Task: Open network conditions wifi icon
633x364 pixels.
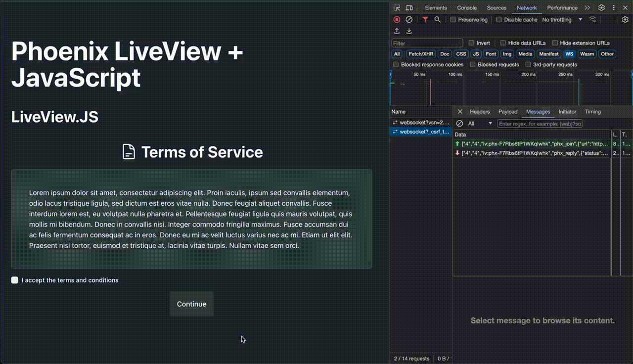Action: pyautogui.click(x=592, y=20)
